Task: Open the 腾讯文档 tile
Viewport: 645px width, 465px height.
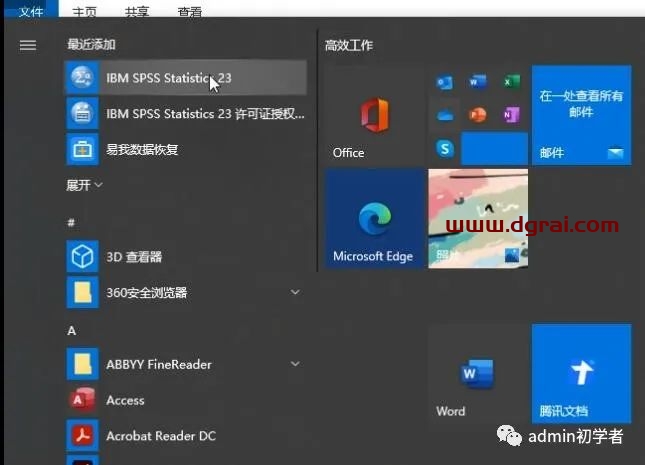Action: pos(581,374)
